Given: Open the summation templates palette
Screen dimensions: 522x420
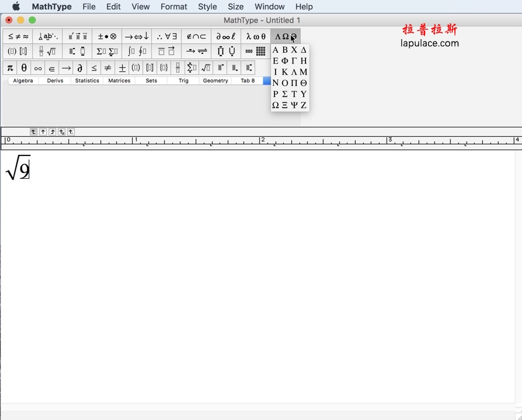Looking at the screenshot, I should (106, 51).
